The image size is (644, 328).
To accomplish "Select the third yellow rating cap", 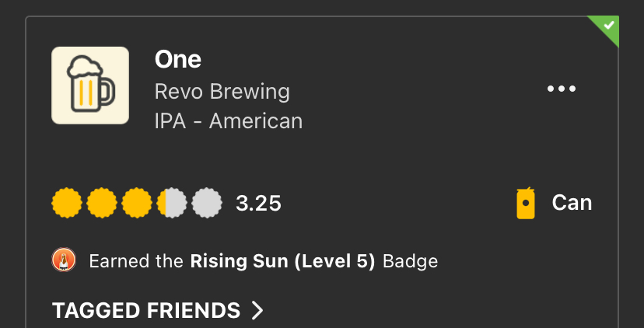I will tap(137, 204).
